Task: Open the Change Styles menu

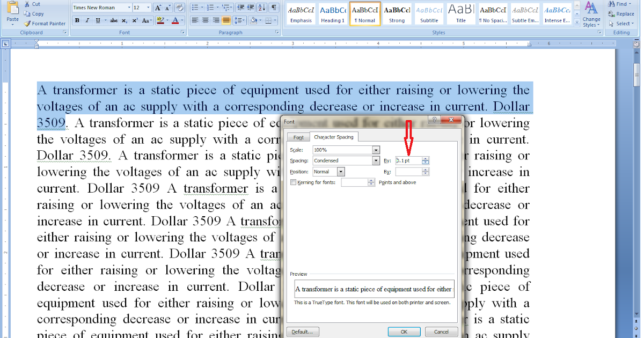Action: point(591,16)
